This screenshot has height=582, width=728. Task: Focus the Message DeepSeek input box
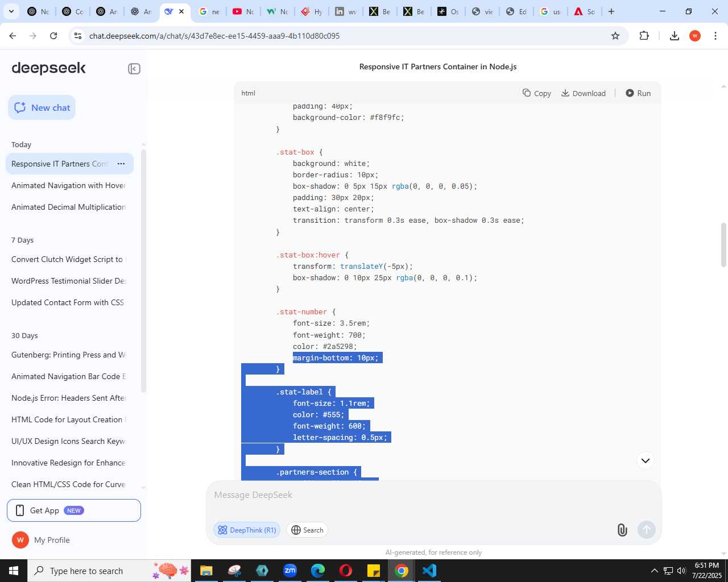pos(433,495)
